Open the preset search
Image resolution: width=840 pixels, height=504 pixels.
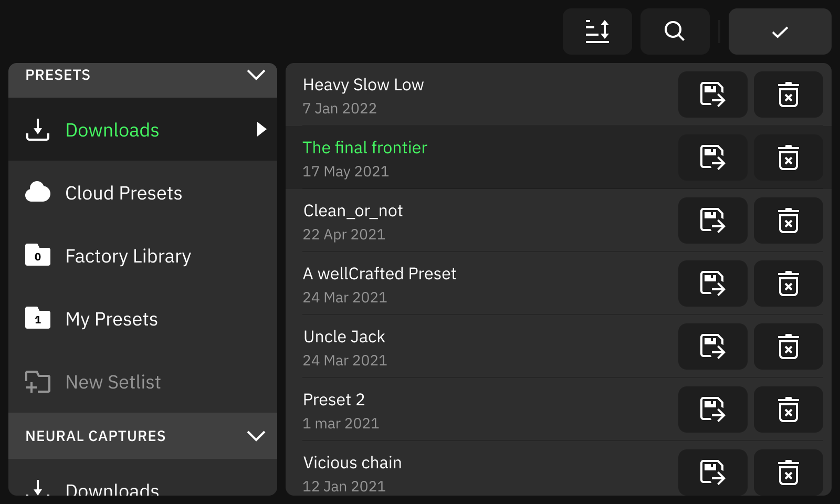tap(675, 31)
